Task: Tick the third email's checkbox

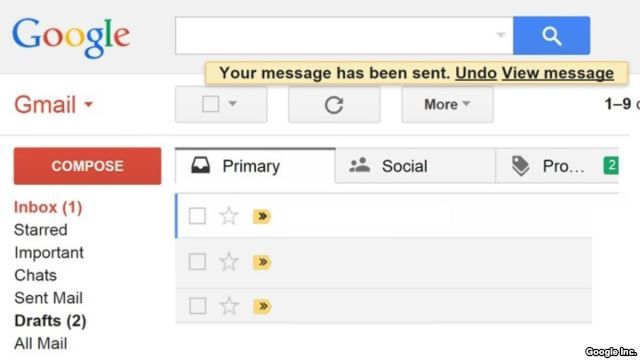Action: [197, 306]
